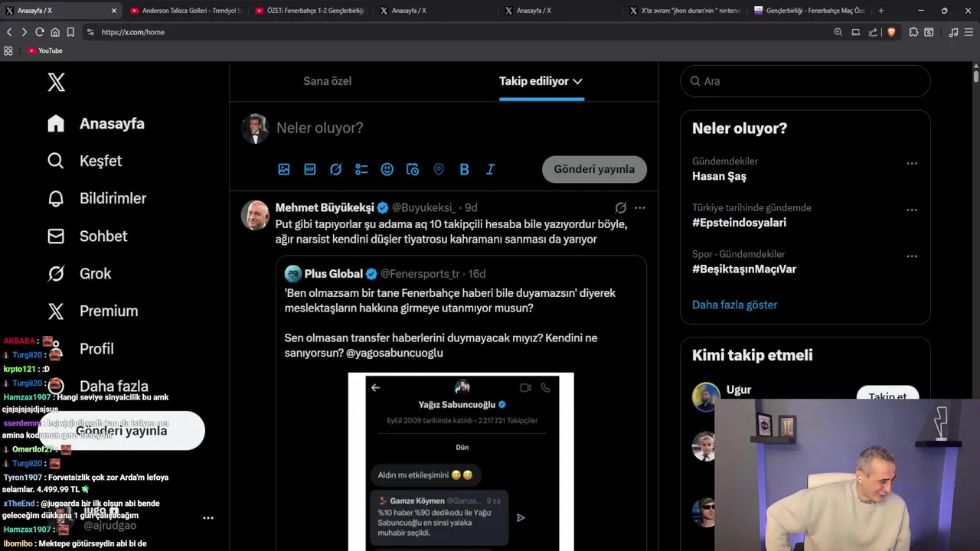
Task: Open more options on Büyükekşi post
Action: (x=640, y=207)
